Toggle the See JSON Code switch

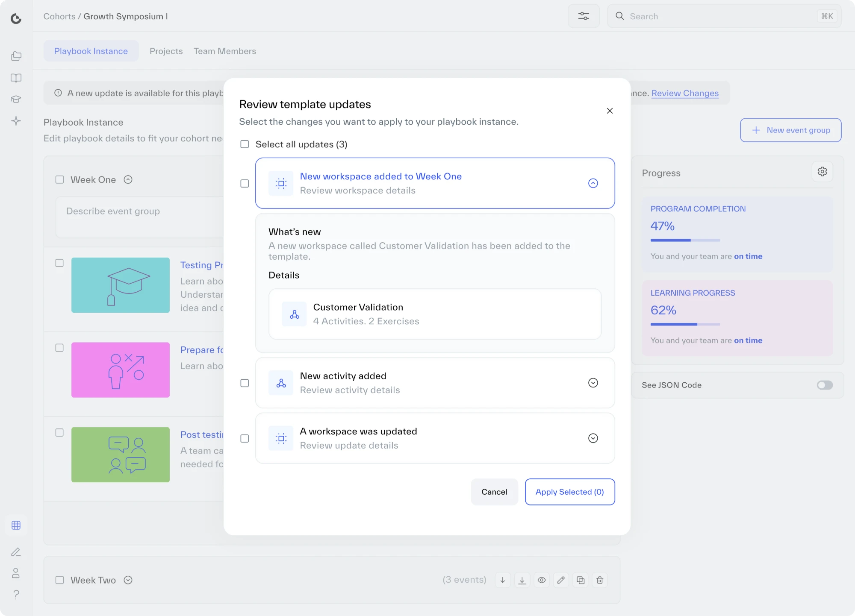[x=825, y=385]
